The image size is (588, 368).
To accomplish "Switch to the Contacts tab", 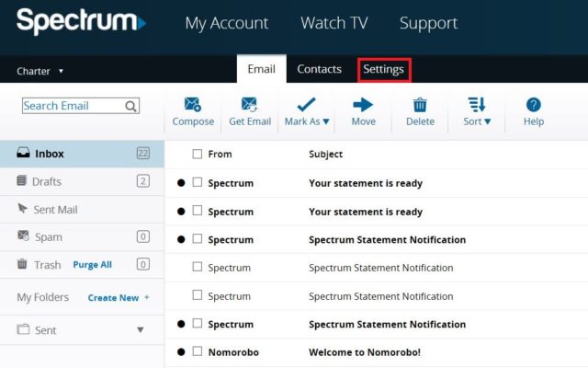I will [x=319, y=69].
